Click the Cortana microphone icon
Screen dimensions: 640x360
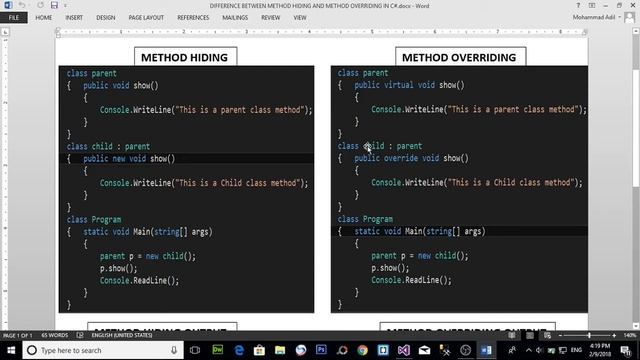(174, 350)
